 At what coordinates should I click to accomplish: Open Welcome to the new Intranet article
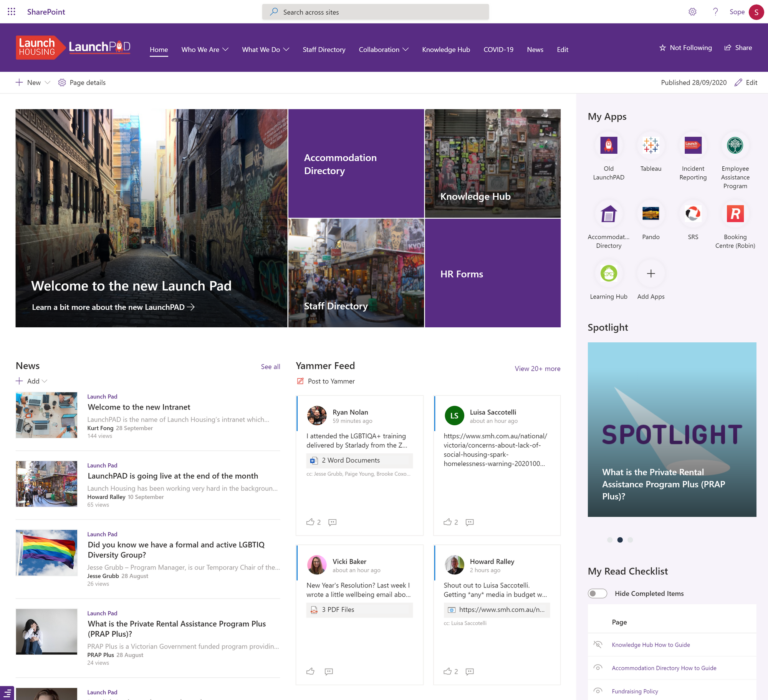[139, 407]
